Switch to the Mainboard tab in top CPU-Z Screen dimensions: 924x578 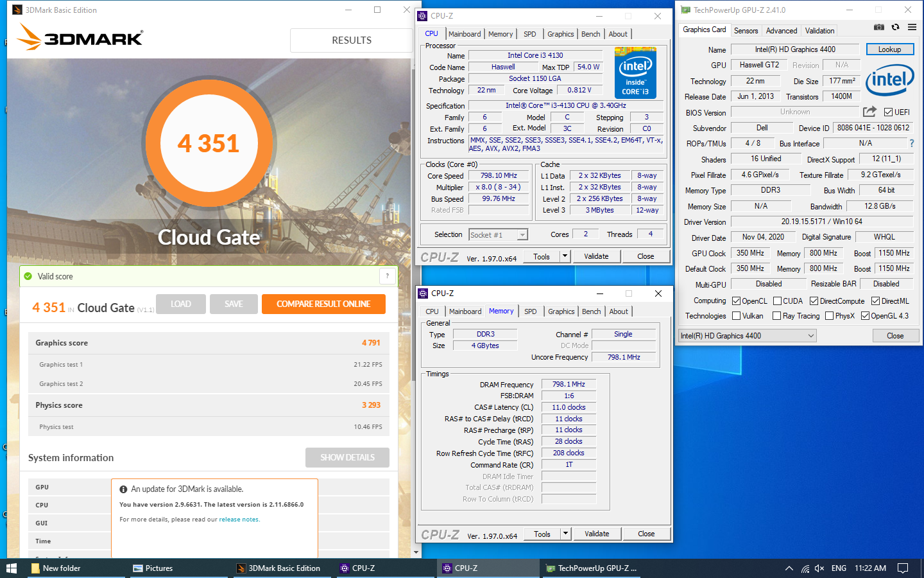tap(465, 34)
